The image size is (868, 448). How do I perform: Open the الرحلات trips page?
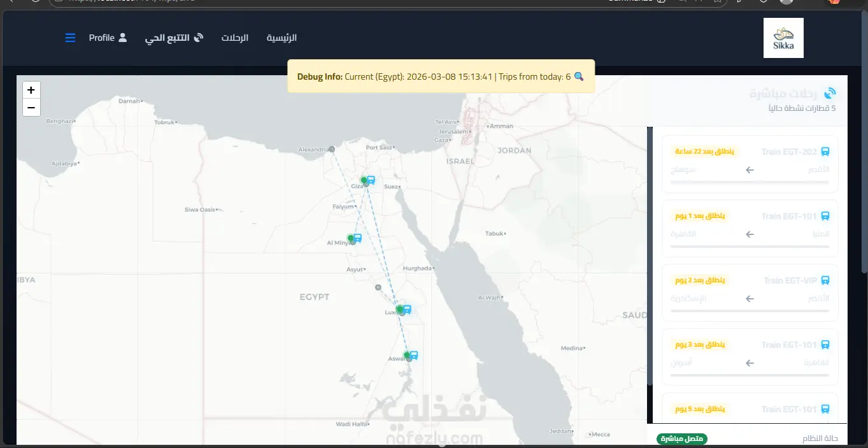235,38
